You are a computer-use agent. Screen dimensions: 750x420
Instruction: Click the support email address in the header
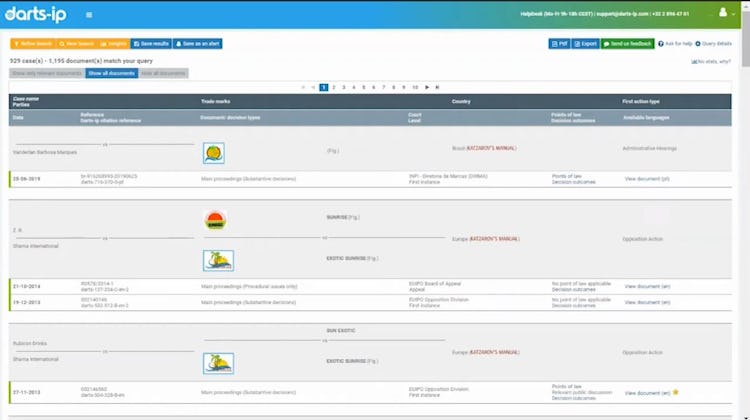point(622,14)
